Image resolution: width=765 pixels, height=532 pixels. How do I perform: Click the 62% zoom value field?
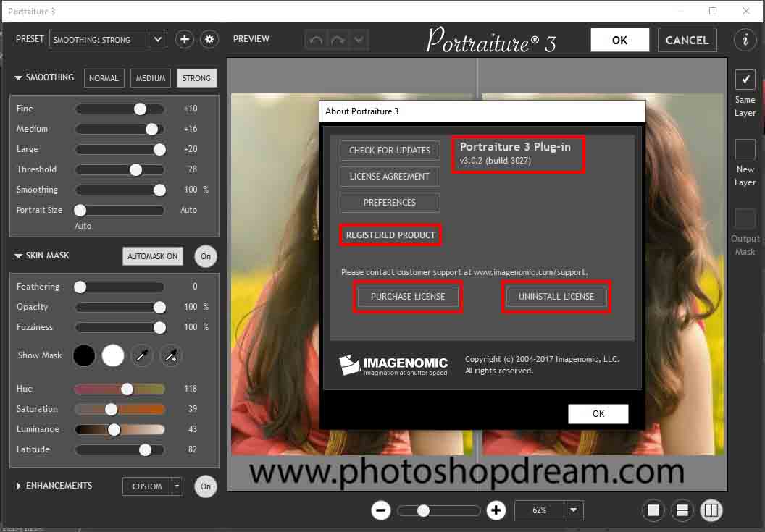pos(540,510)
